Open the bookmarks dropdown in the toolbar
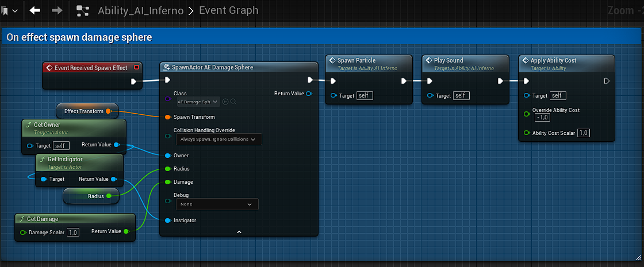Viewport: 644px width, 267px height. click(x=9, y=10)
